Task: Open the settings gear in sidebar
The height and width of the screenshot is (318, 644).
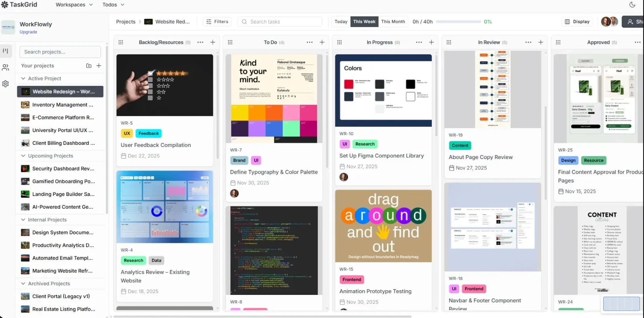Action: coord(6,84)
